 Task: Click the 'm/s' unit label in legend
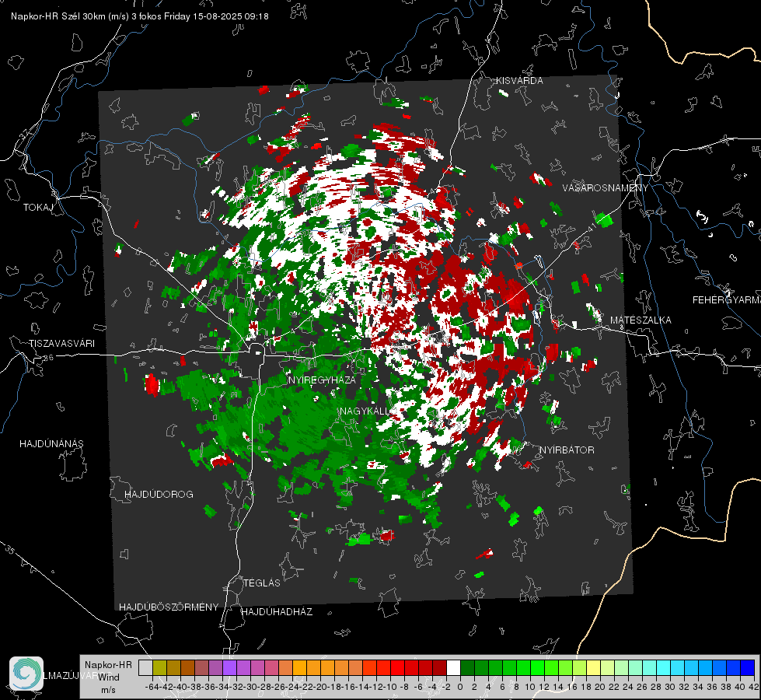click(x=108, y=690)
